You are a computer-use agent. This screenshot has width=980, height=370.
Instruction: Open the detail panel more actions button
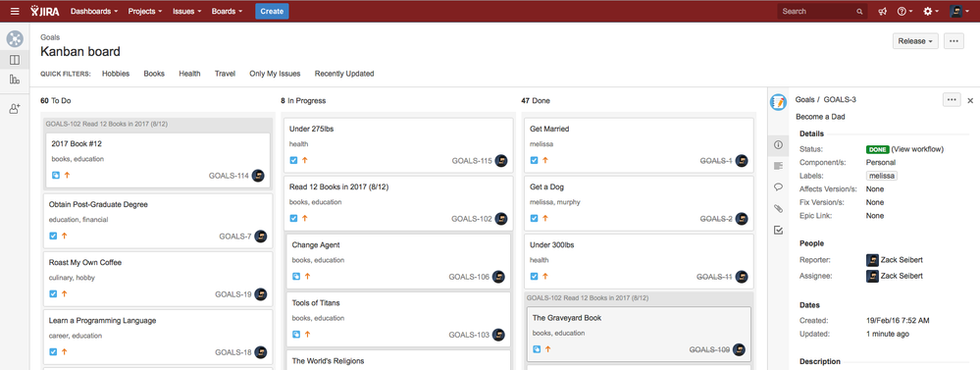[952, 99]
